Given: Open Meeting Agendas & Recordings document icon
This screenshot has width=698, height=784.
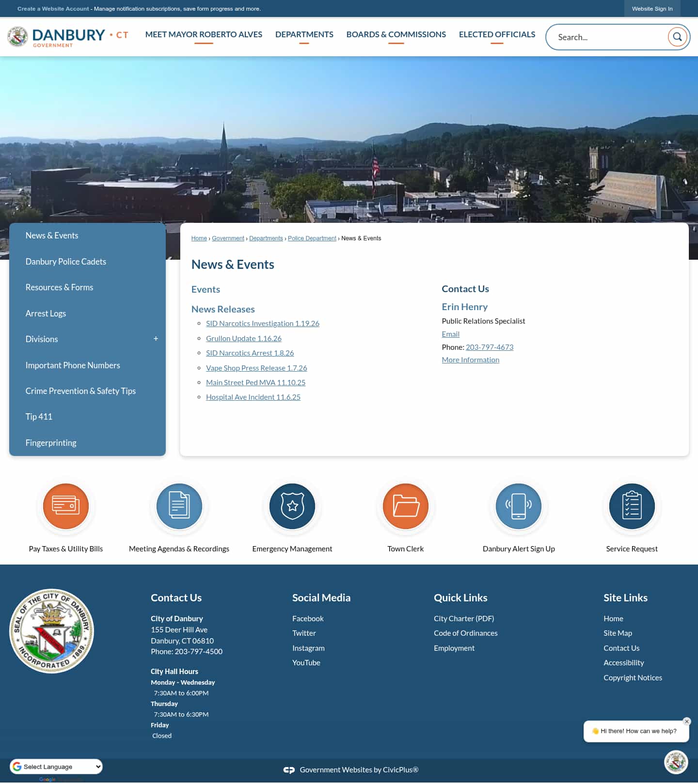Looking at the screenshot, I should [179, 506].
